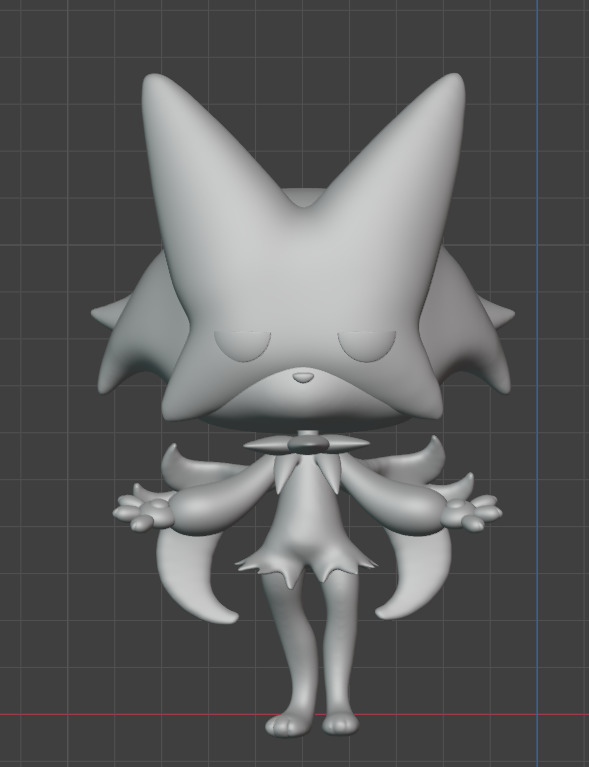Click the blue vertical axis line
Screen dimensions: 589x767
coord(537,384)
